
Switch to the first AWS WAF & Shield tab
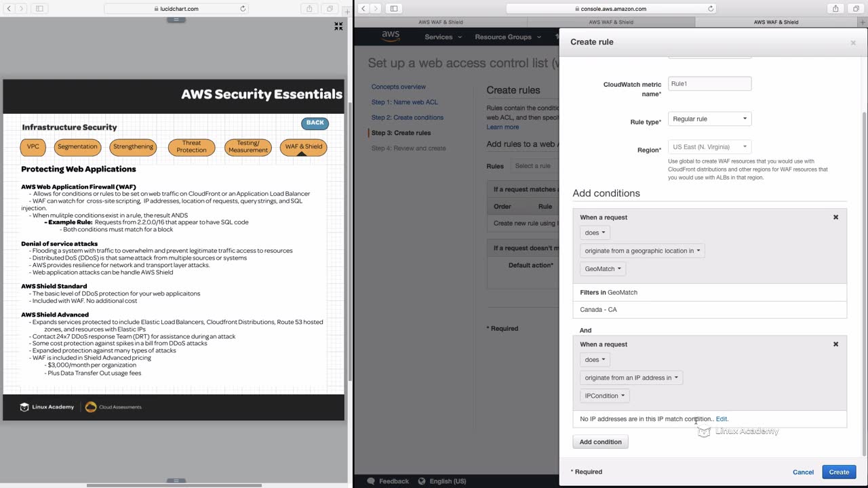441,22
